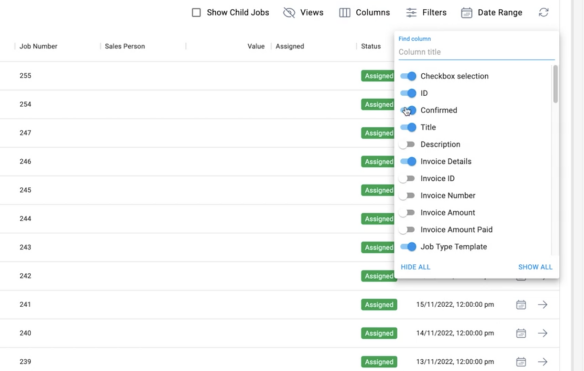
Task: Toggle off the ID column
Action: tap(408, 93)
